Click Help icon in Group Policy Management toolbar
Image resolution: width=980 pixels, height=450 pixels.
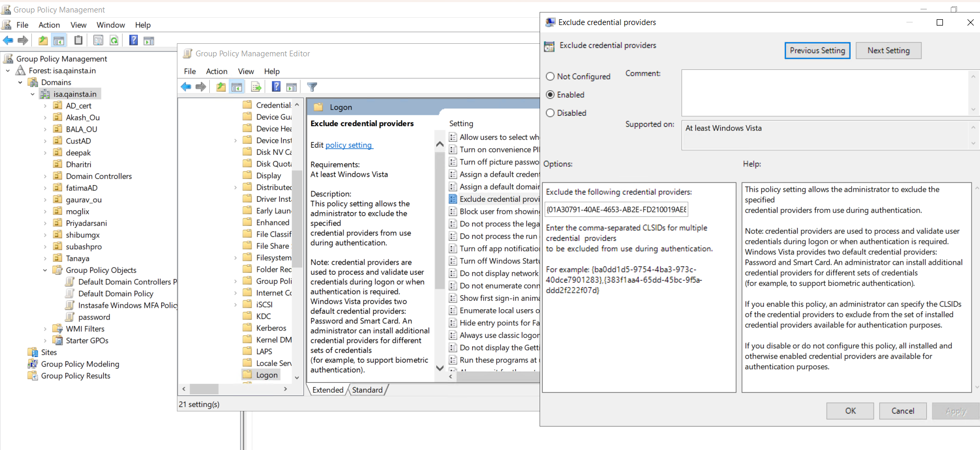tap(134, 40)
